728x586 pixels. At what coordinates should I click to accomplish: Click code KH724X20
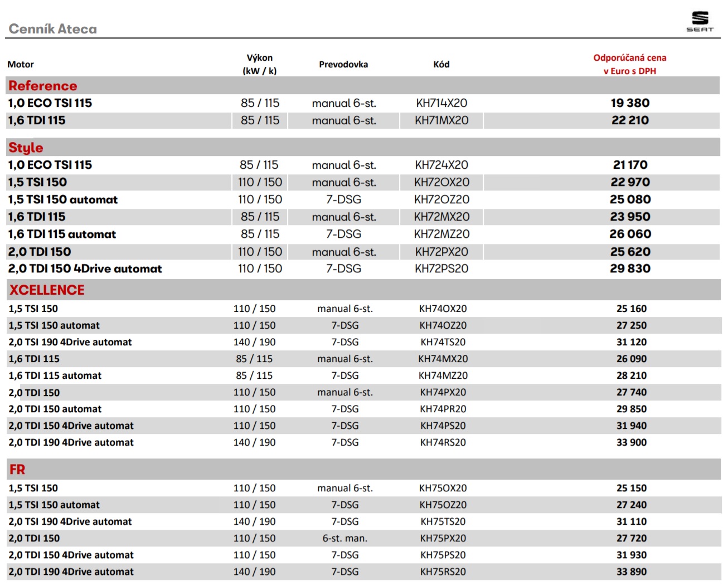pos(441,165)
